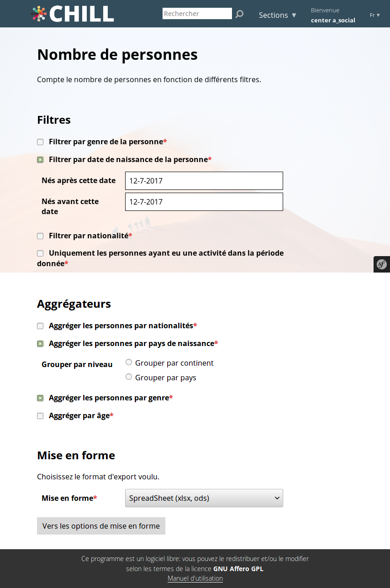
Task: Enable Aggréger les personnes par nationalités
Action: point(40,326)
